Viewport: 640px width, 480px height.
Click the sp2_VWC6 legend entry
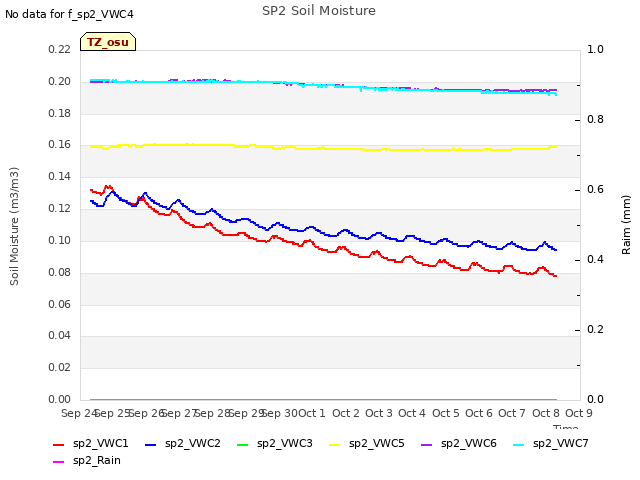click(458, 444)
